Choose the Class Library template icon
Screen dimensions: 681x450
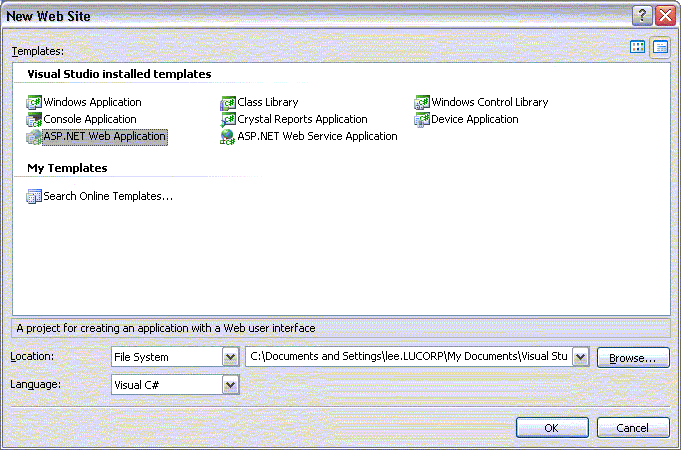coord(228,103)
